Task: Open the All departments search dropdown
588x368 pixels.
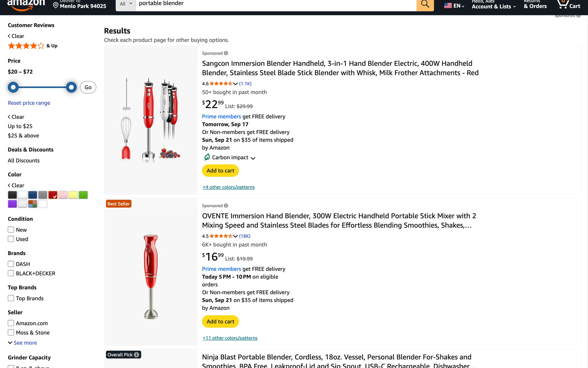Action: (126, 4)
